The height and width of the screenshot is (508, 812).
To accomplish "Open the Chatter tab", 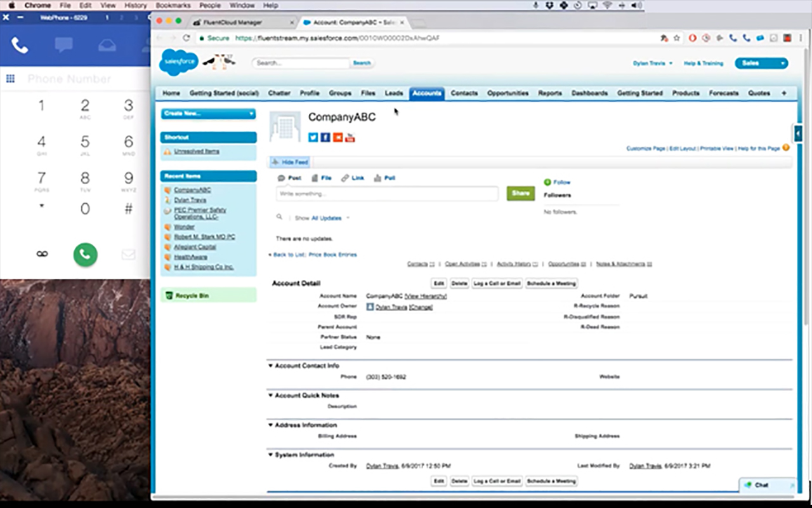I will pyautogui.click(x=279, y=93).
